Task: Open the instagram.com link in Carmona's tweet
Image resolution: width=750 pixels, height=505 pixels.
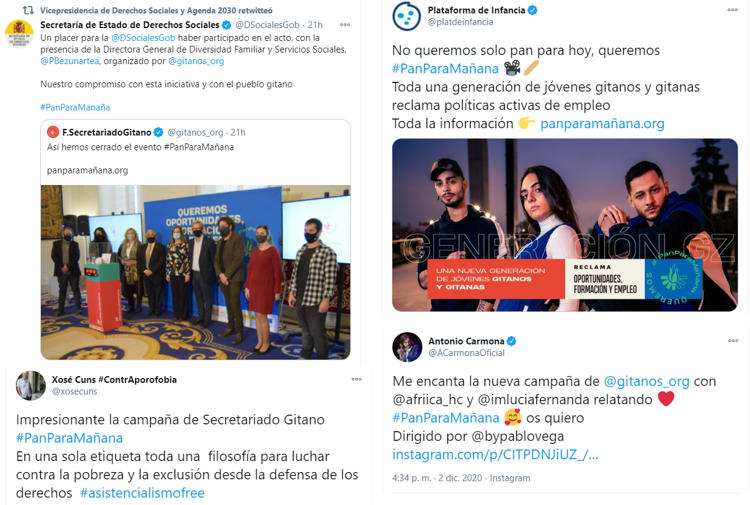Action: point(495,454)
